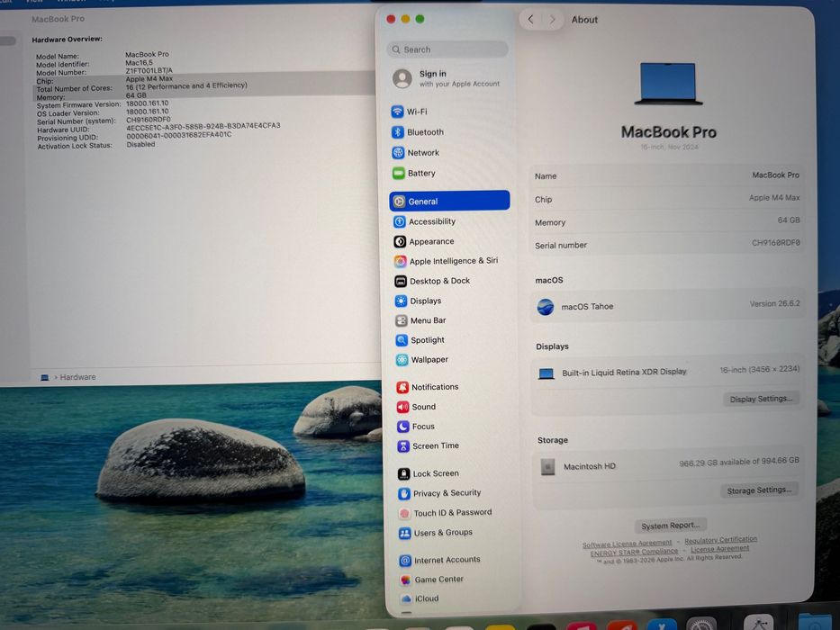Select the Network globe icon

(398, 153)
